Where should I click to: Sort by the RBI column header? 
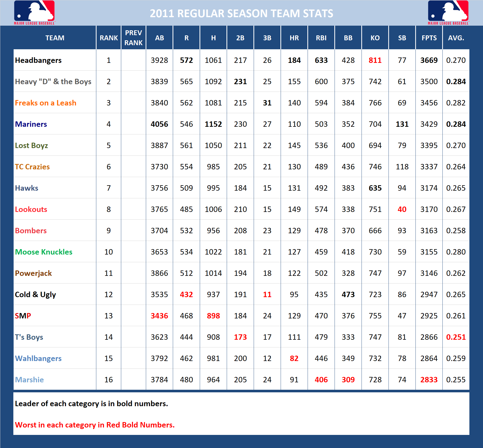321,38
